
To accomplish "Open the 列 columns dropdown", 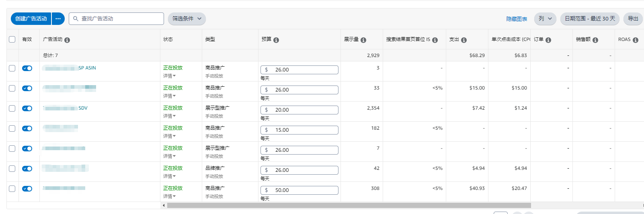I will tap(545, 19).
